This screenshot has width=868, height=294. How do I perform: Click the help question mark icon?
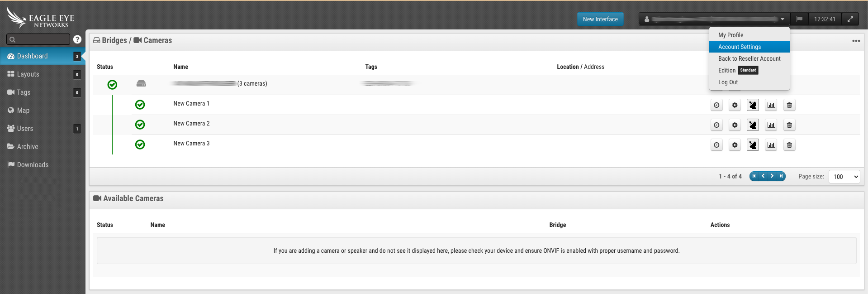click(77, 39)
